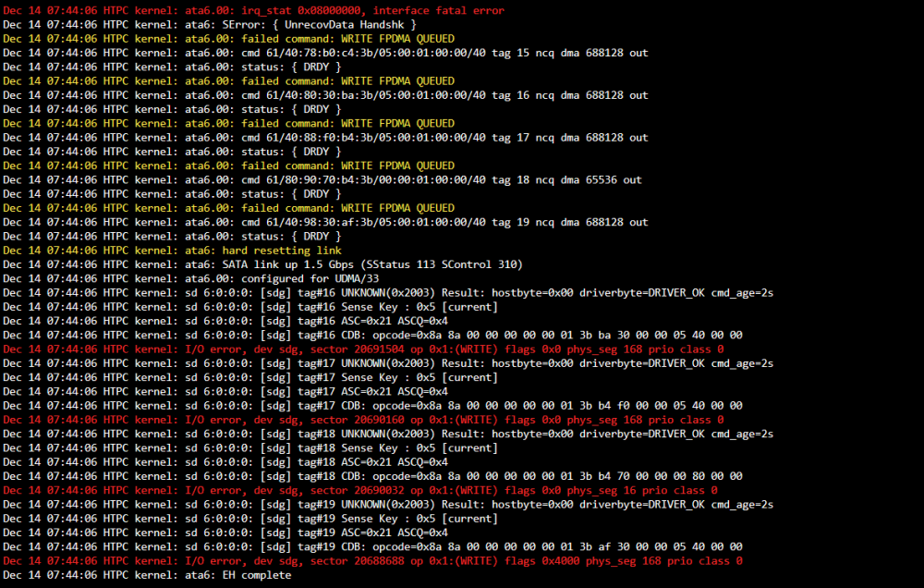
Task: Click the cmd line with tag 19 ncq
Action: pyautogui.click(x=325, y=222)
